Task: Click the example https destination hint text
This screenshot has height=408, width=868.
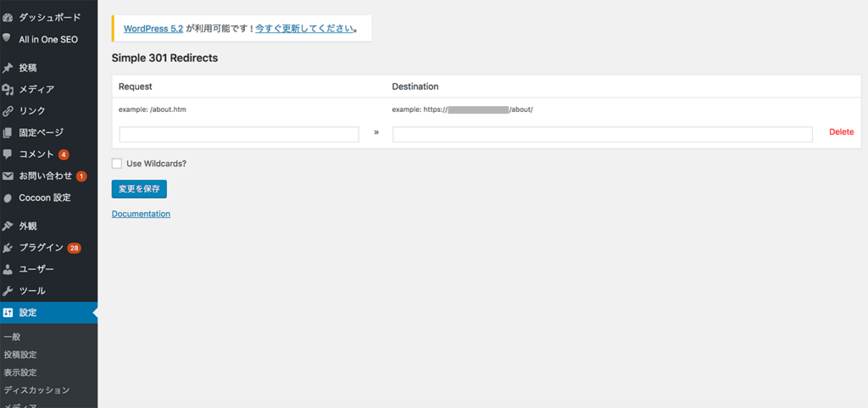Action: (462, 109)
